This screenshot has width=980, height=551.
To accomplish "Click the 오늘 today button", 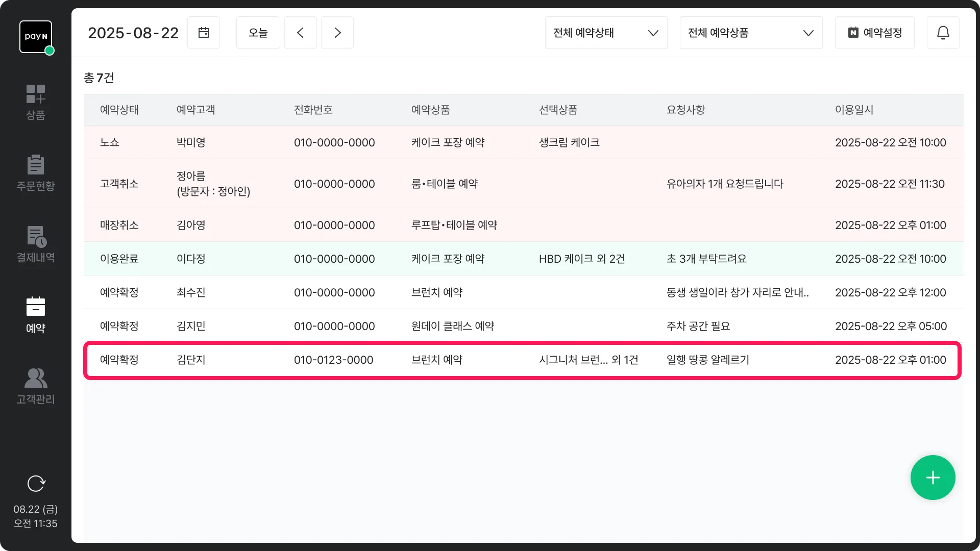I will 258,33.
